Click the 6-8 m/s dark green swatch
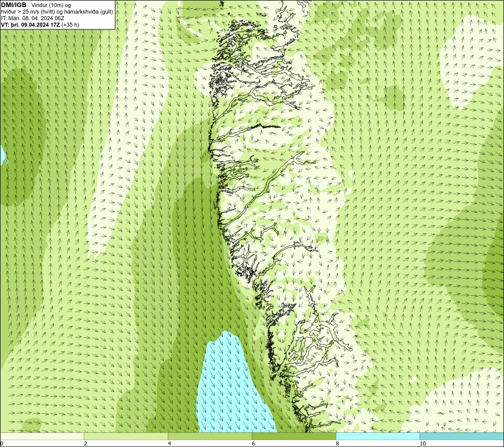 [294, 436]
